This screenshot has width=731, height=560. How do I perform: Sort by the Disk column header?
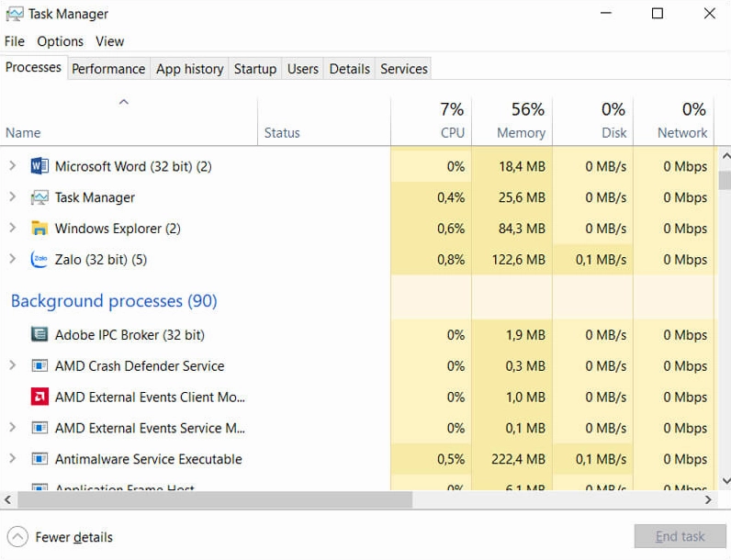(592, 121)
